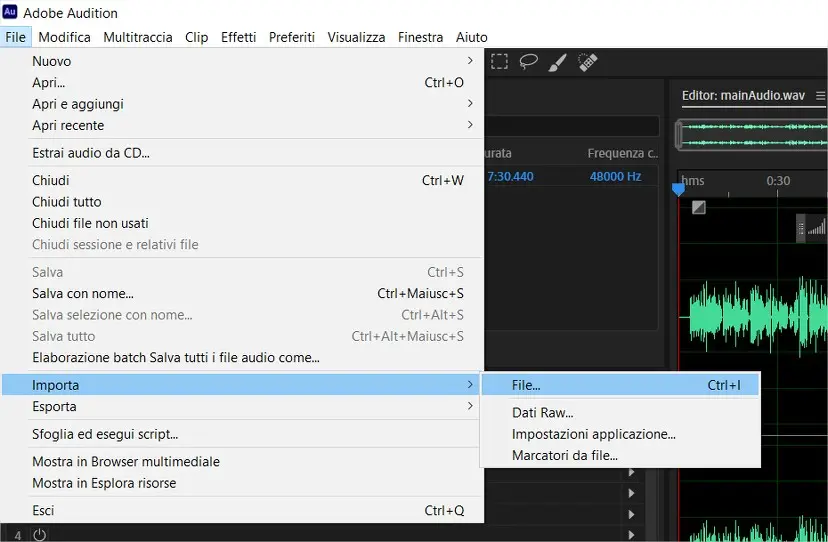Viewport: 828px width, 542px height.
Task: Click the Frequenza c. column header
Action: tap(623, 153)
